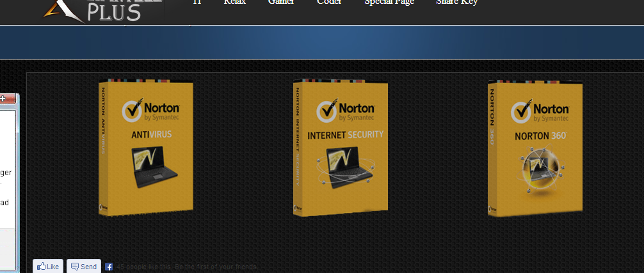This screenshot has width=644, height=273.
Task: Click the Plus site logo
Action: coord(104,12)
